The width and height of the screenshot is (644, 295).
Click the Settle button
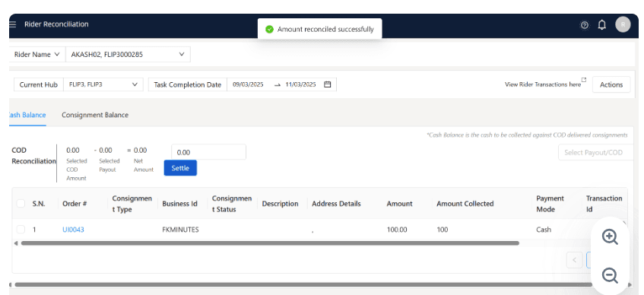180,168
